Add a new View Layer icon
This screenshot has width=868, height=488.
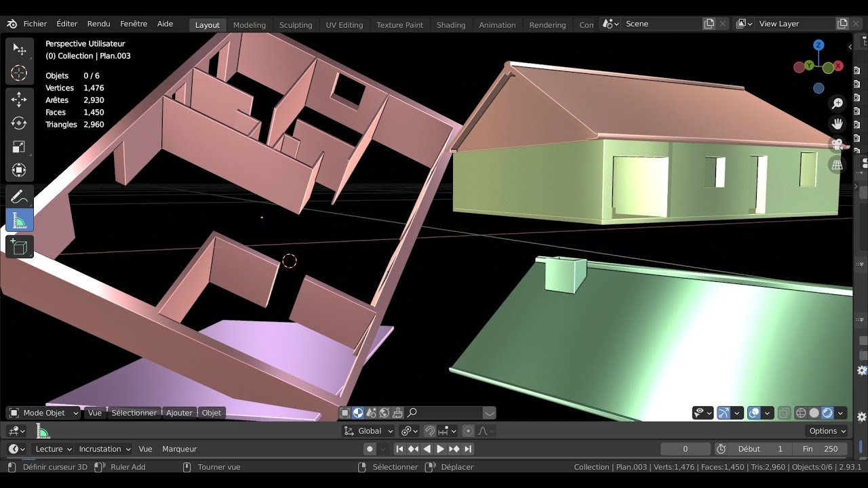(843, 24)
